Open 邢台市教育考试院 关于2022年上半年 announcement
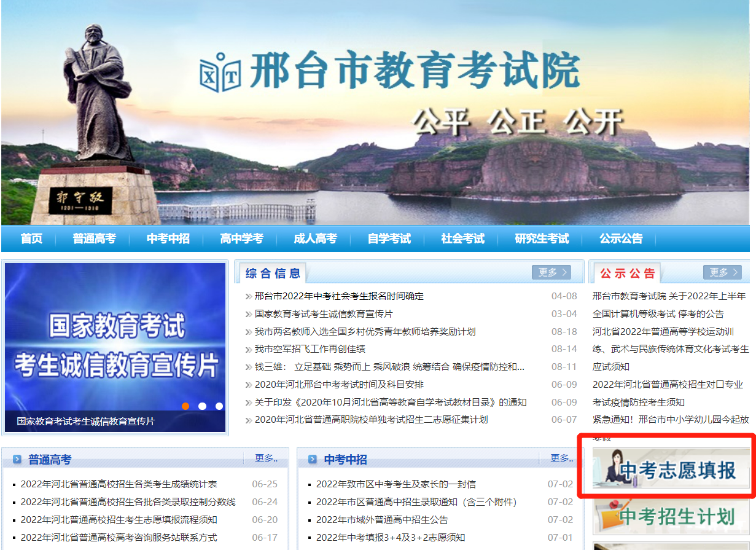Image resolution: width=756 pixels, height=550 pixels. (x=669, y=296)
